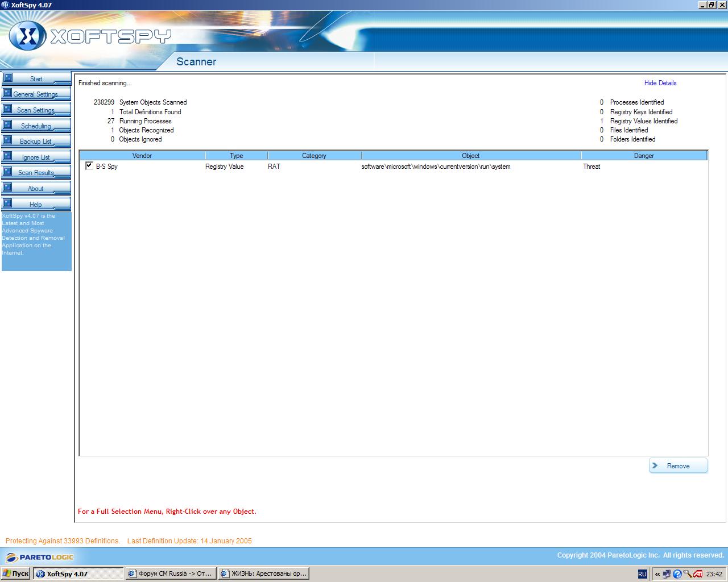The image size is (728, 582).
Task: Open Help from the sidebar
Action: click(x=36, y=204)
